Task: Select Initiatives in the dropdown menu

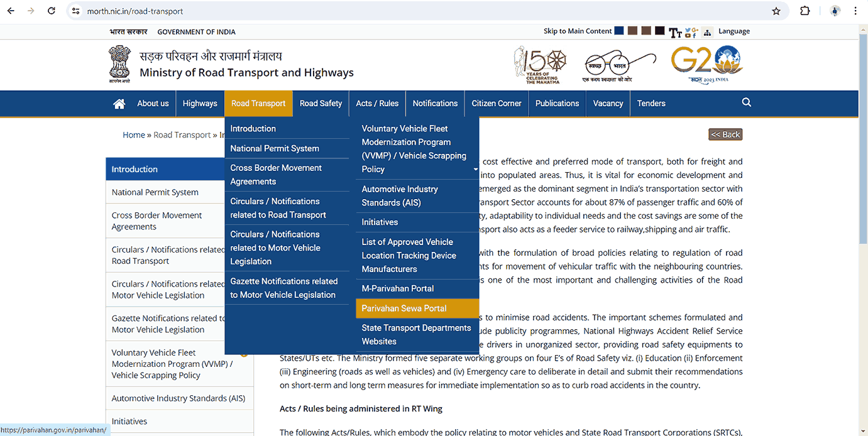Action: pos(417,222)
